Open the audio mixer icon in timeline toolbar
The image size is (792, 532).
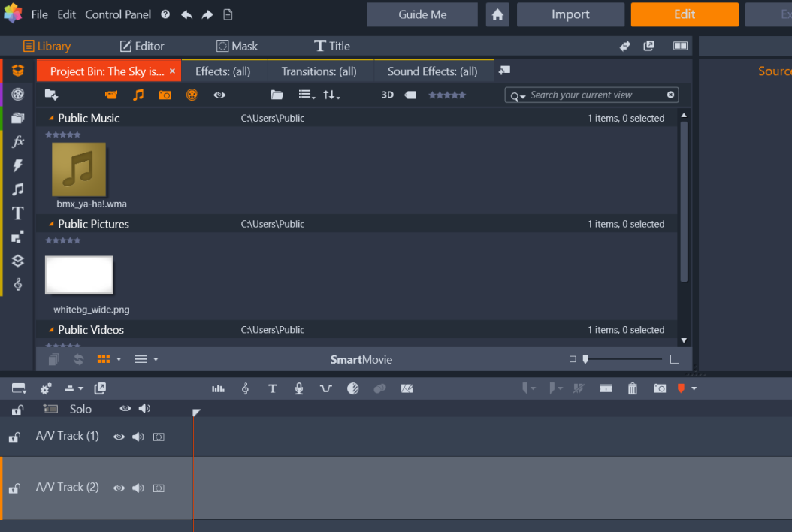218,388
